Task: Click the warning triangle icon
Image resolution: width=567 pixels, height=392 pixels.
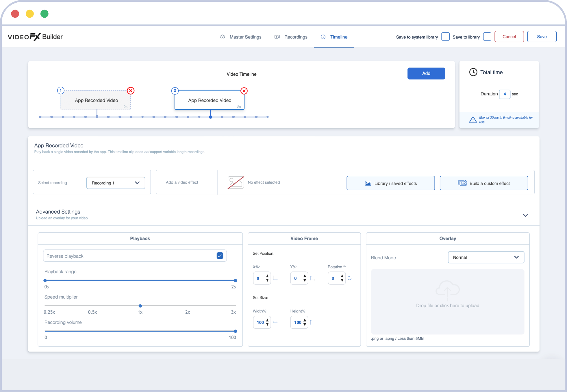Action: tap(473, 120)
